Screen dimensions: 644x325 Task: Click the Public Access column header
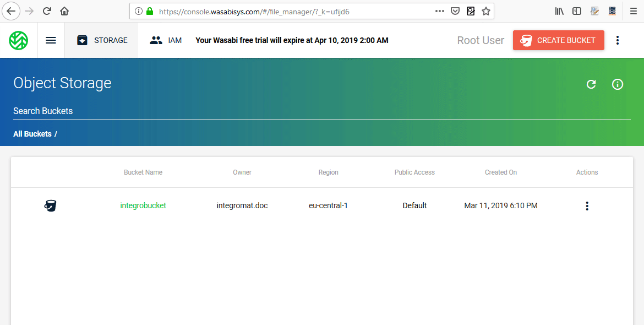pos(414,172)
